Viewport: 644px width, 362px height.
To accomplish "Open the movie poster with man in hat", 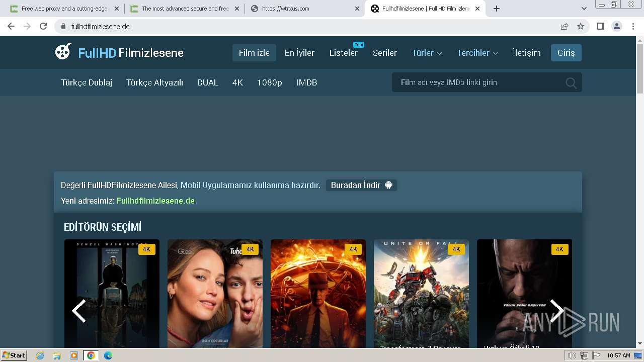I will [x=318, y=294].
